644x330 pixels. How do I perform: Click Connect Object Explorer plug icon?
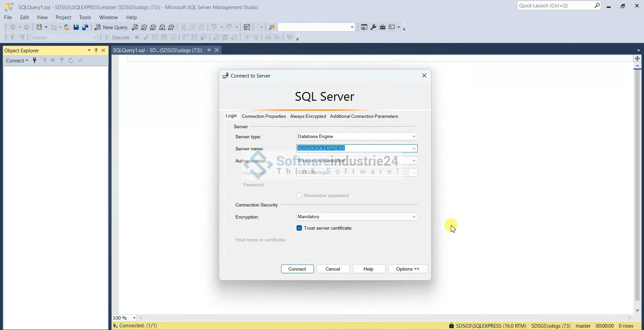[35, 60]
